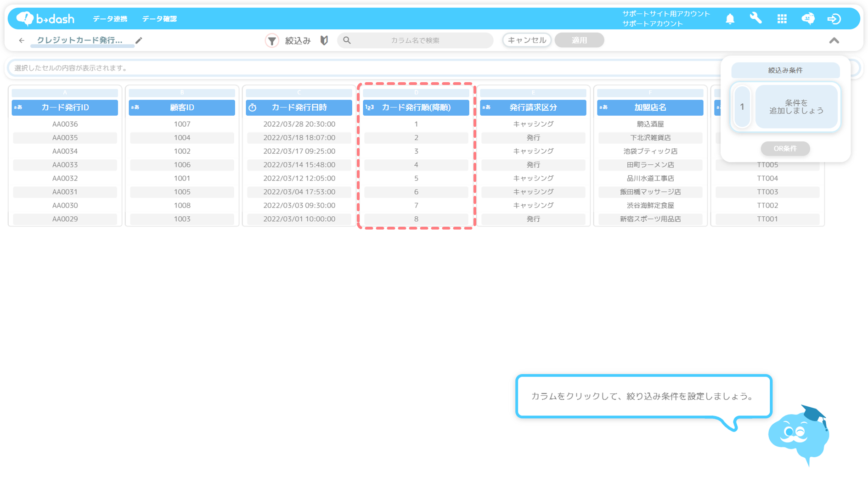Screen dimensions: 868x488
Task: Click text type icon on カード発行ID
Action: pos(18,107)
